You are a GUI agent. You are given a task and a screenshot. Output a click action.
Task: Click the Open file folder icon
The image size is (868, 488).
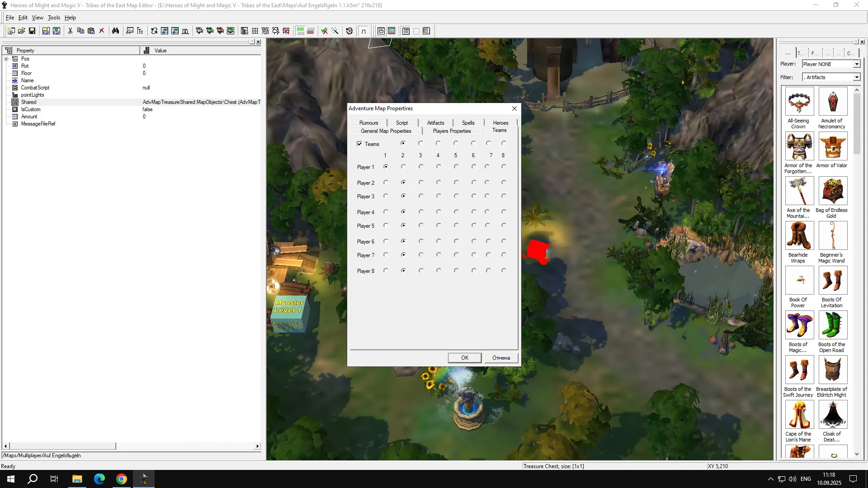pyautogui.click(x=21, y=31)
